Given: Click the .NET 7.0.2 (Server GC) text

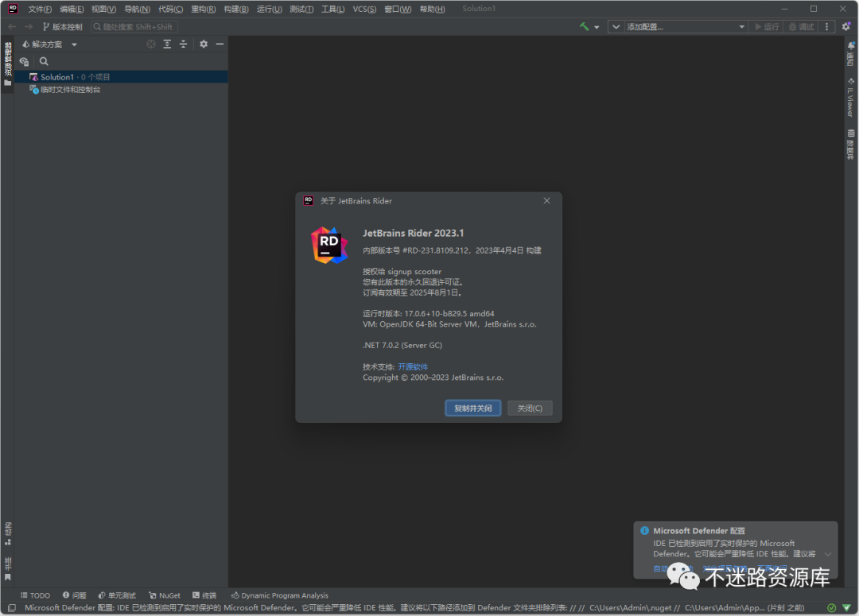Looking at the screenshot, I should [x=402, y=345].
